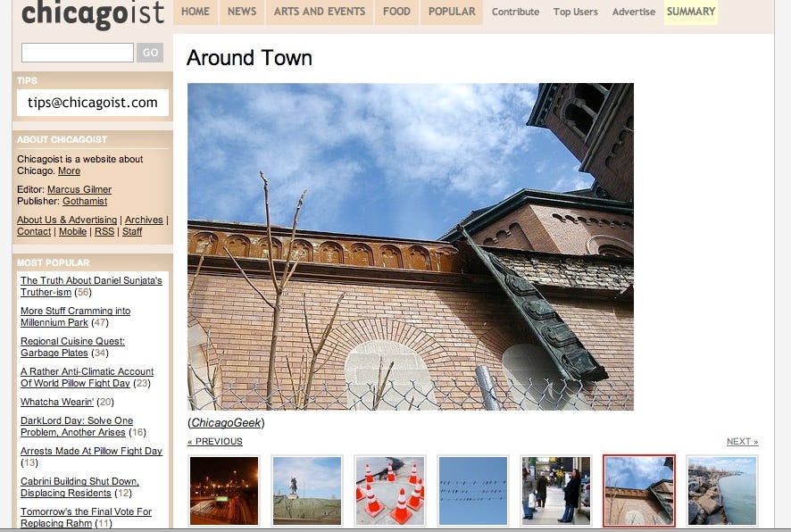
Task: Open Top Users page
Action: point(575,12)
